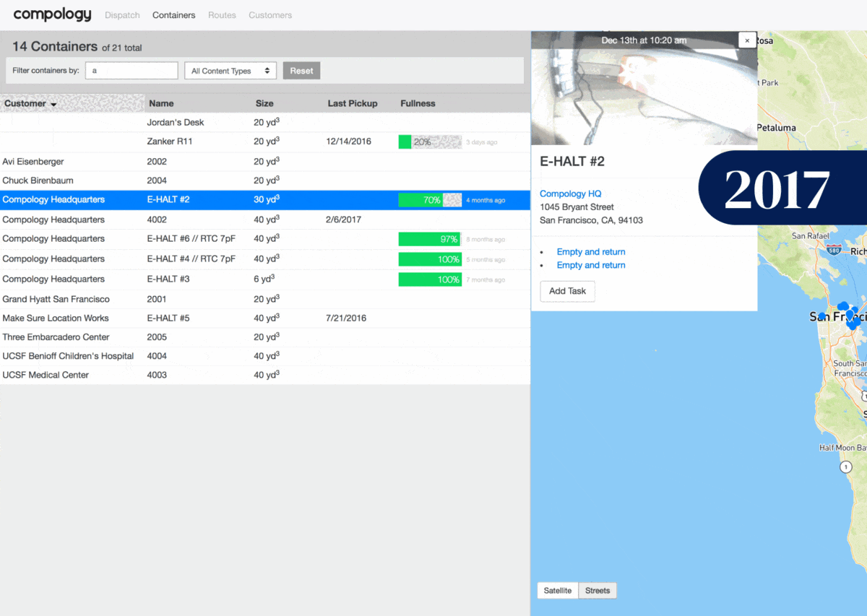Close the E-HALT #2 detail panel

click(x=747, y=41)
